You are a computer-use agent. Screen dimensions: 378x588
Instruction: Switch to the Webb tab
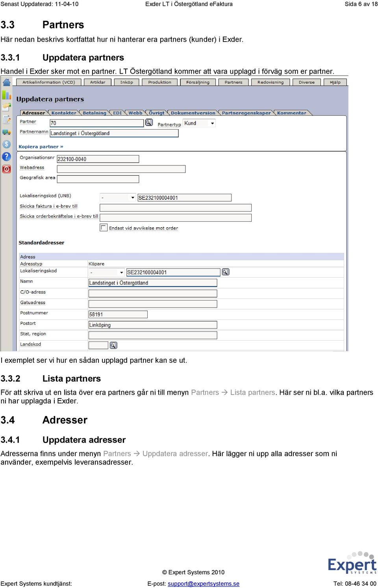click(135, 113)
